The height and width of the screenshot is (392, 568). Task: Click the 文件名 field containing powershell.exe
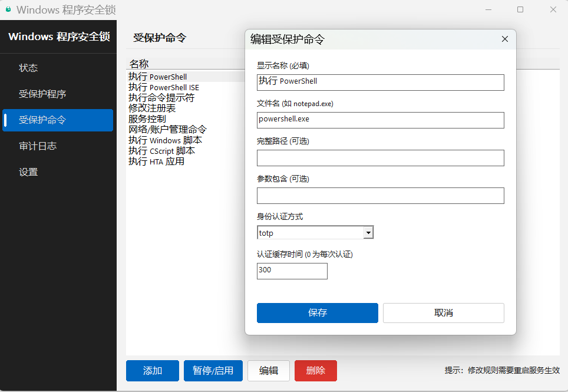point(380,120)
